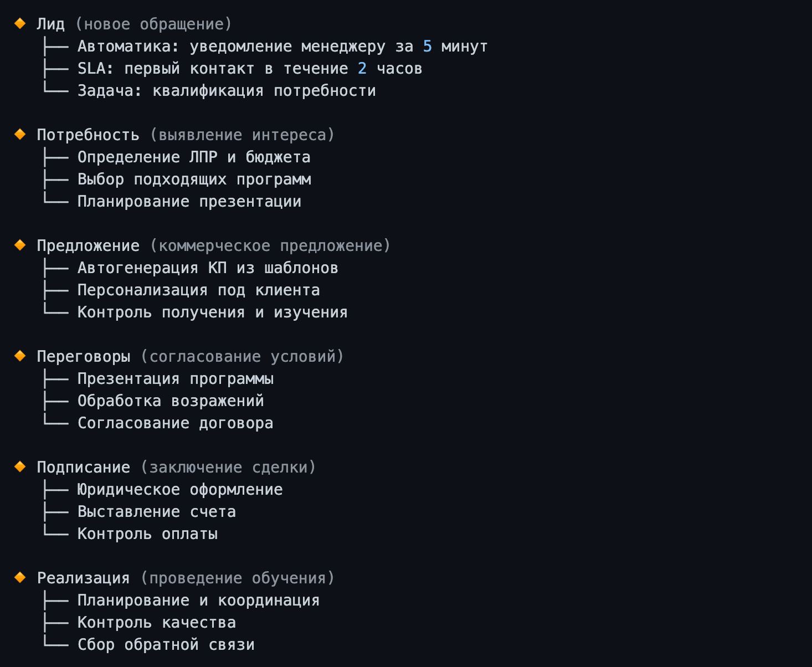
Task: Click the orange diamond icon beside Реализация
Action: [x=20, y=577]
